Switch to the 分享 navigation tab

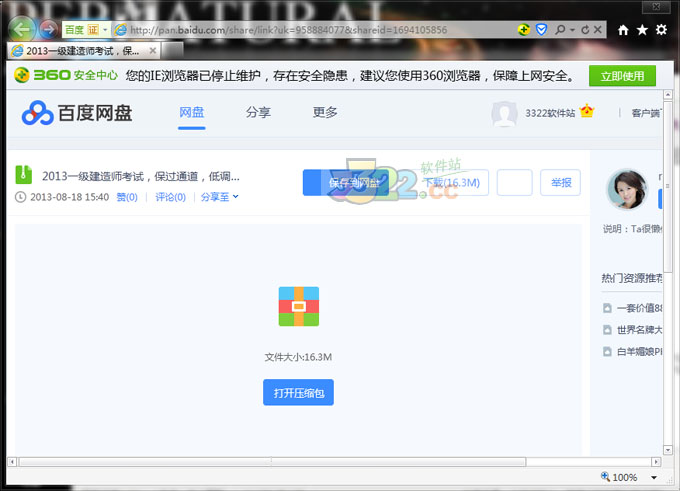pos(258,112)
